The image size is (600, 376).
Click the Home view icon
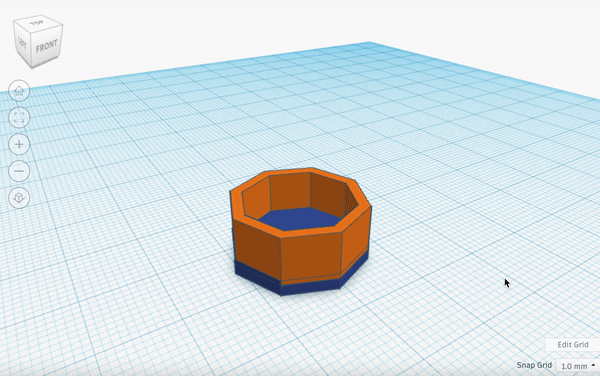pyautogui.click(x=19, y=91)
